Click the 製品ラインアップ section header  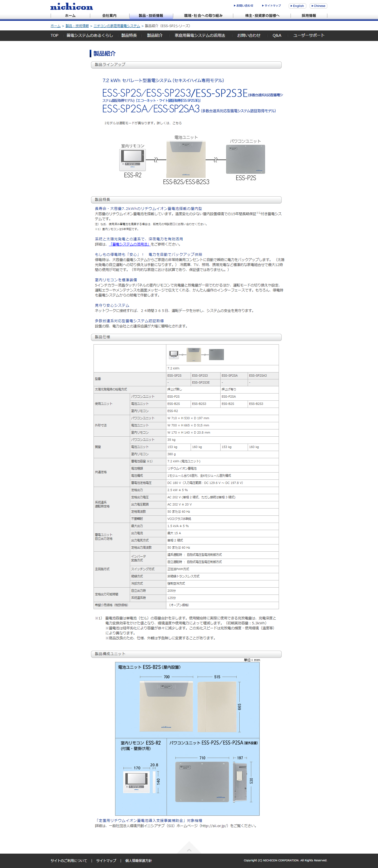(x=186, y=65)
